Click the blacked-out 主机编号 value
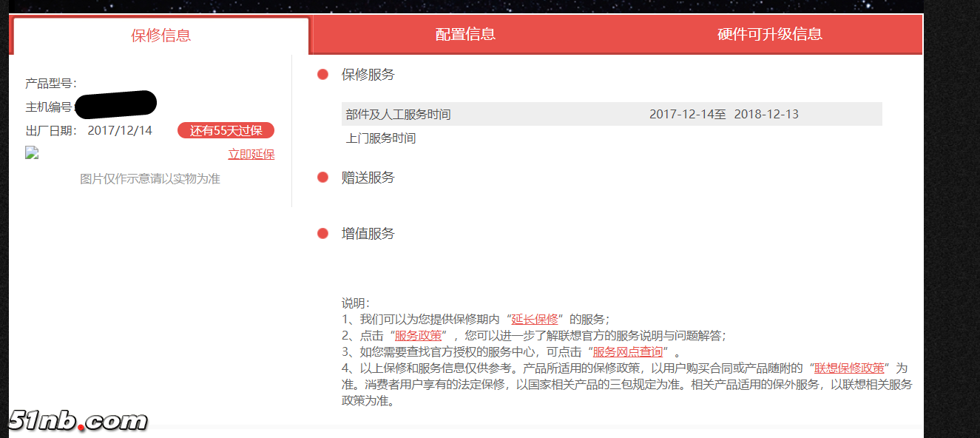980x438 pixels. [x=116, y=104]
